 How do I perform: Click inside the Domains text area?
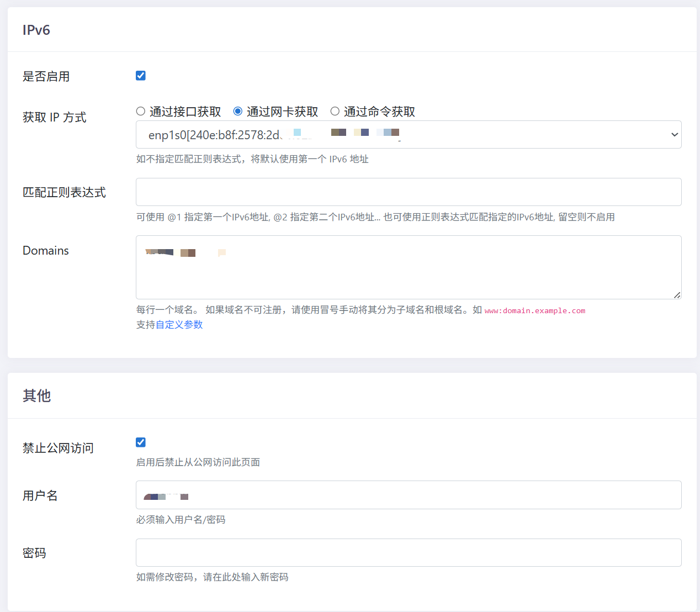(409, 273)
